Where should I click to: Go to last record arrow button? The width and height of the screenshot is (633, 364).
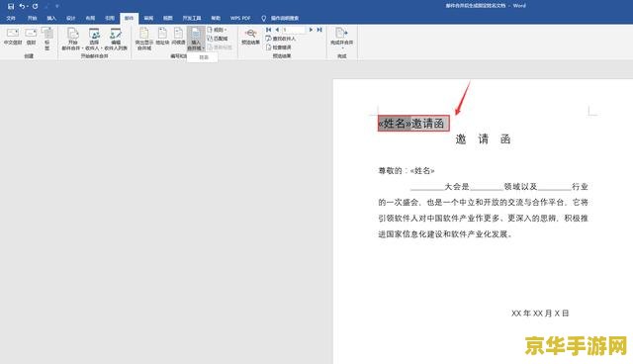tap(319, 30)
